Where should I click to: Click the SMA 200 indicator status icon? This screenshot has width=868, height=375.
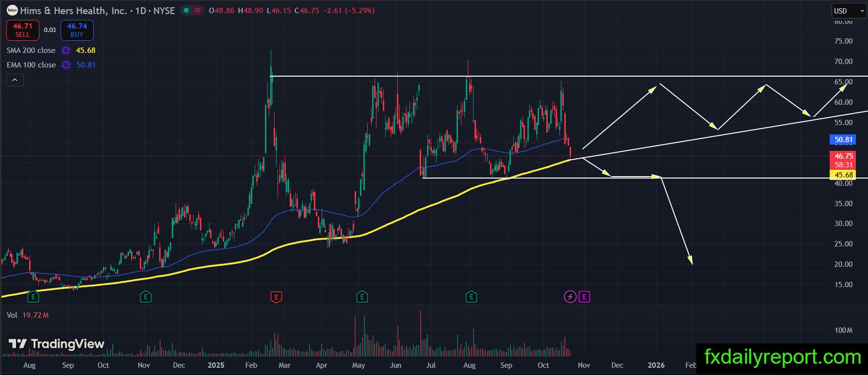[x=66, y=50]
